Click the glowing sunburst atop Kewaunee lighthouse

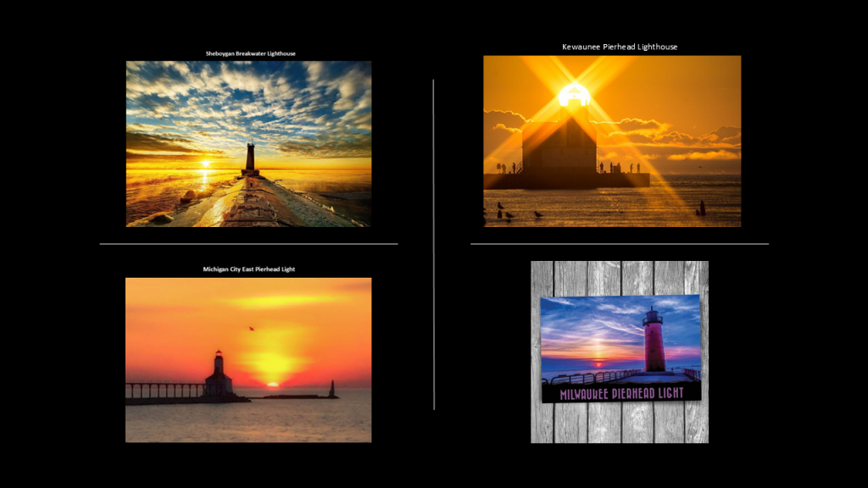(574, 93)
